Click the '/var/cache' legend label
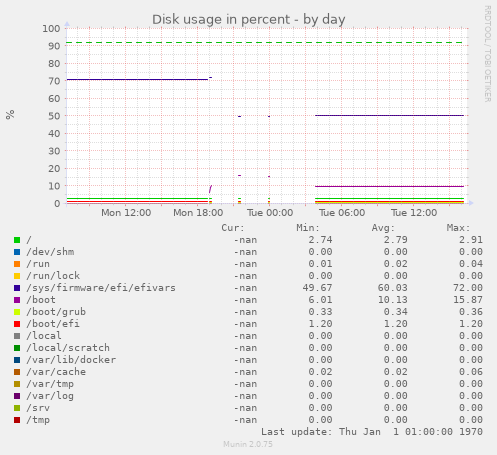Viewport: 497px width, 455px height. point(56,372)
